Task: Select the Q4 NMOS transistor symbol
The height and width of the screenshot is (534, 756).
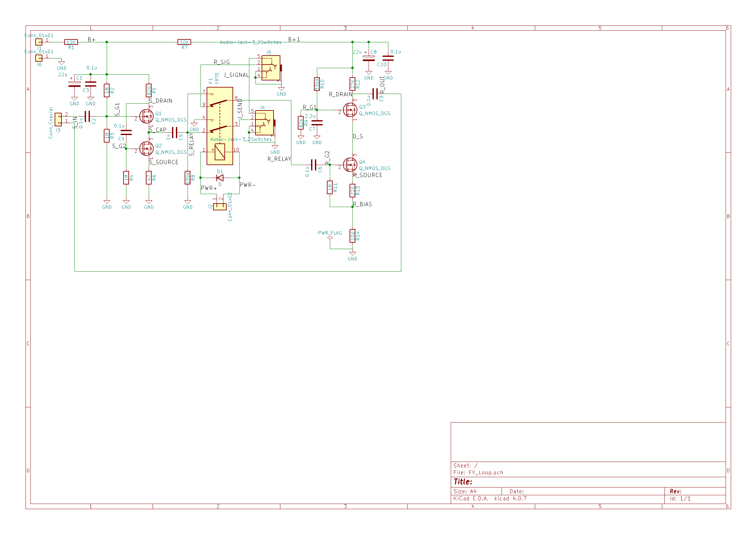Action: tap(350, 165)
